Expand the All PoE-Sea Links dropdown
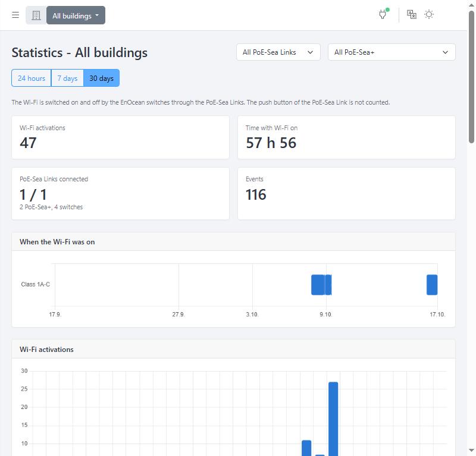476x456 pixels. pyautogui.click(x=278, y=52)
